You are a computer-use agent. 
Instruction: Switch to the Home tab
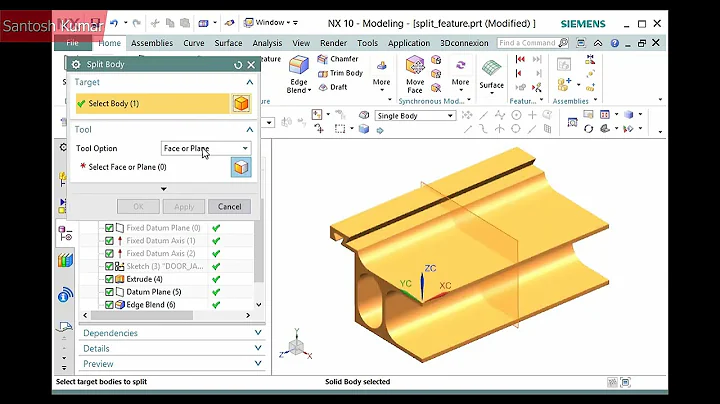pyautogui.click(x=109, y=43)
